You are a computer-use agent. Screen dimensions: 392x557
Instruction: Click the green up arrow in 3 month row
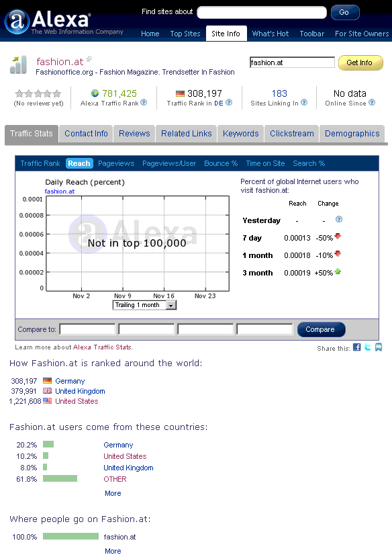338,271
